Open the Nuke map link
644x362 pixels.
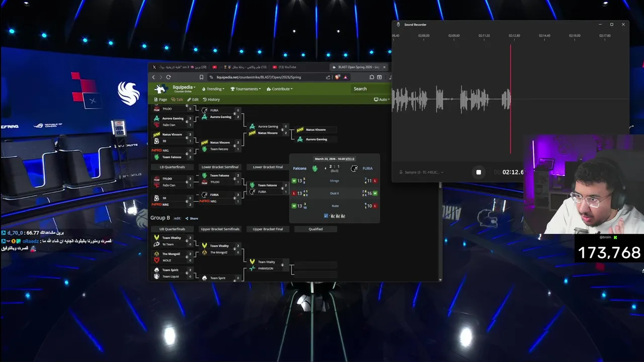tap(335, 206)
